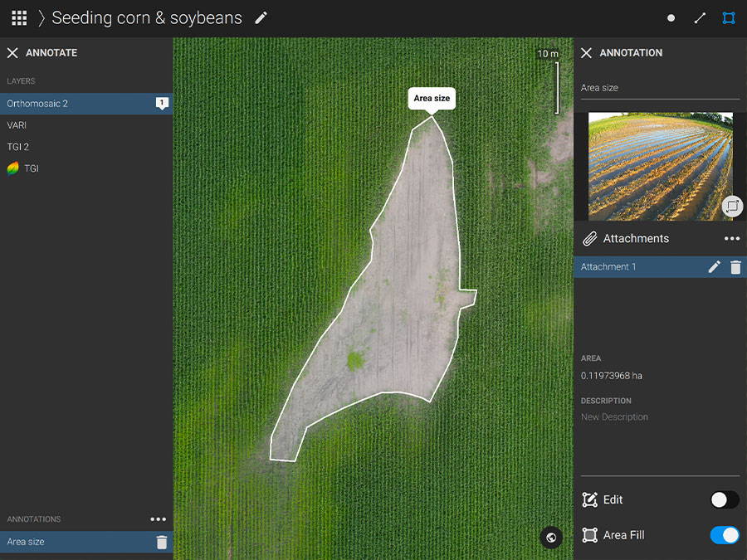Expand the attachment photo to fullscreen
The height and width of the screenshot is (560, 747).
pyautogui.click(x=732, y=207)
